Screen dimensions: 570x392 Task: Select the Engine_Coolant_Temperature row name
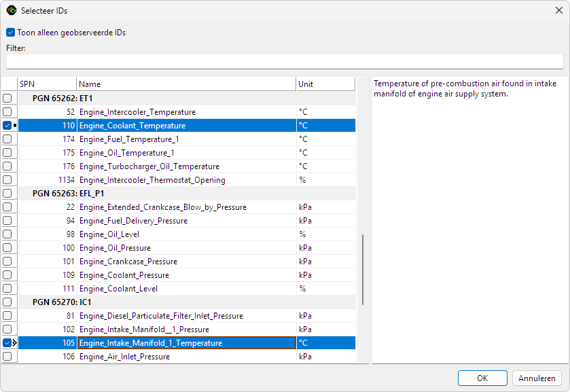click(132, 126)
